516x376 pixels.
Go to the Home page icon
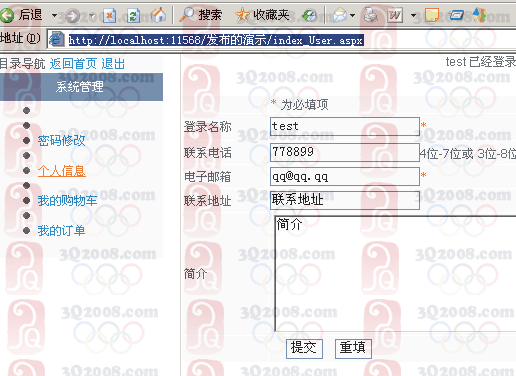(158, 15)
